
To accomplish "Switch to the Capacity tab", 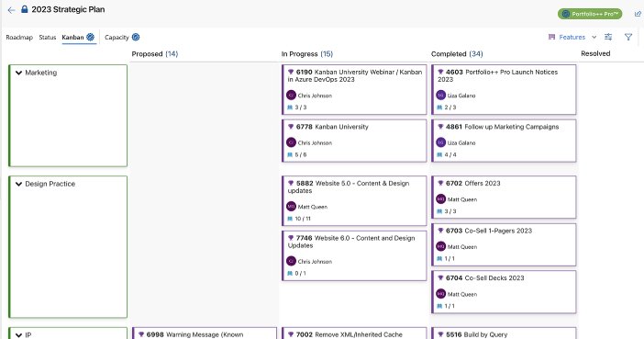I will tap(117, 38).
